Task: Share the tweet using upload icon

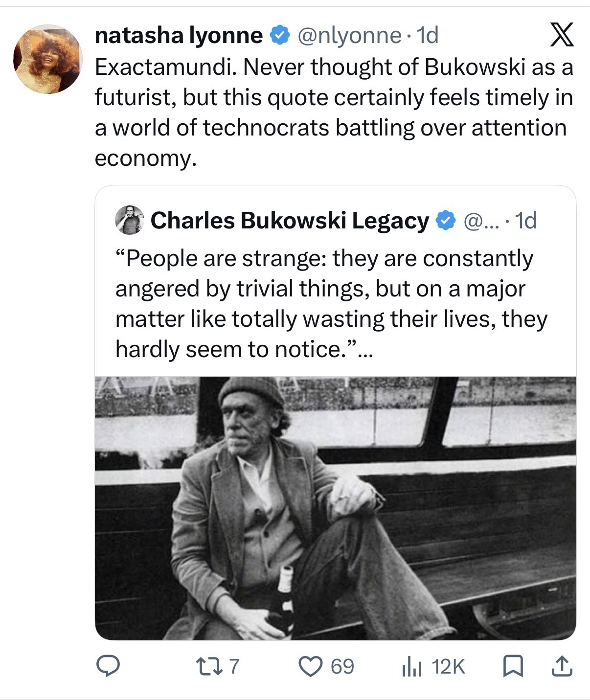Action: (x=562, y=666)
